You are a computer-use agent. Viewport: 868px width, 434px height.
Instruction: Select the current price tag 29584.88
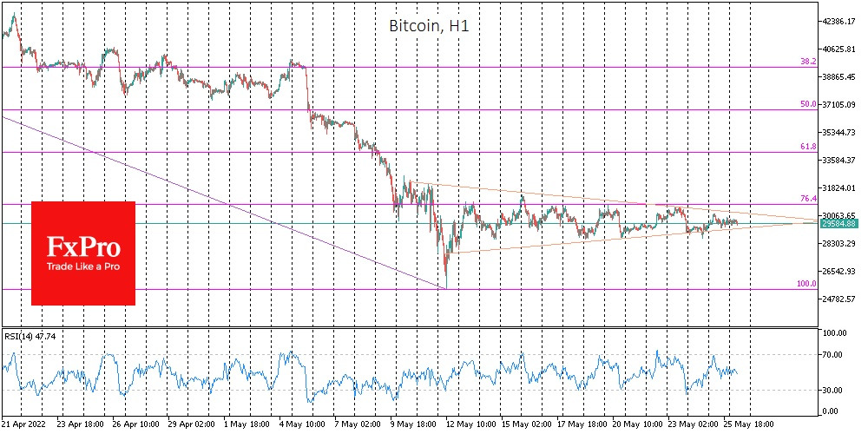[839, 223]
